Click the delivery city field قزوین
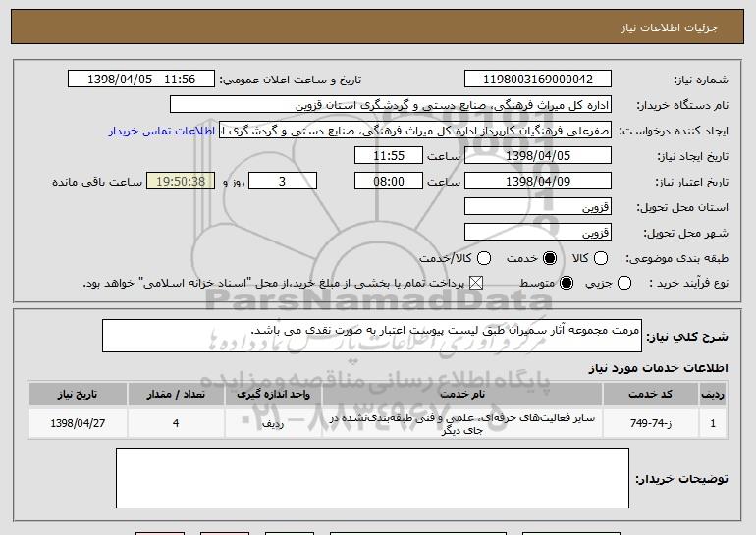 point(538,233)
